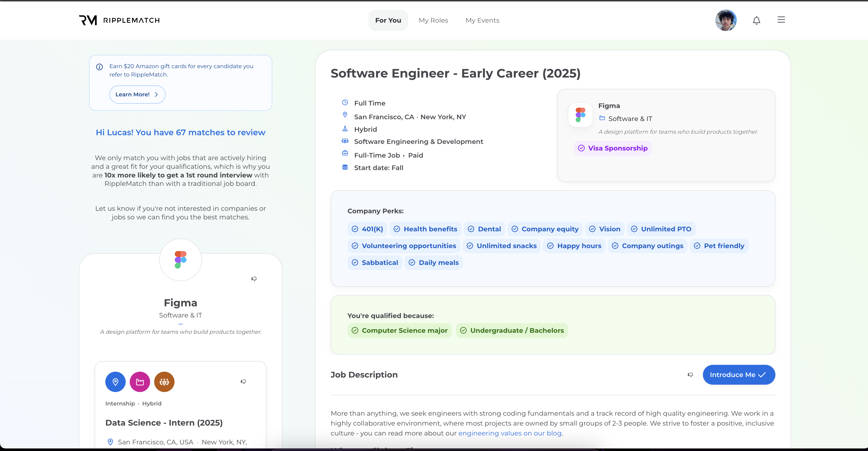Click the Introduce Me button
The height and width of the screenshot is (451, 868).
739,374
